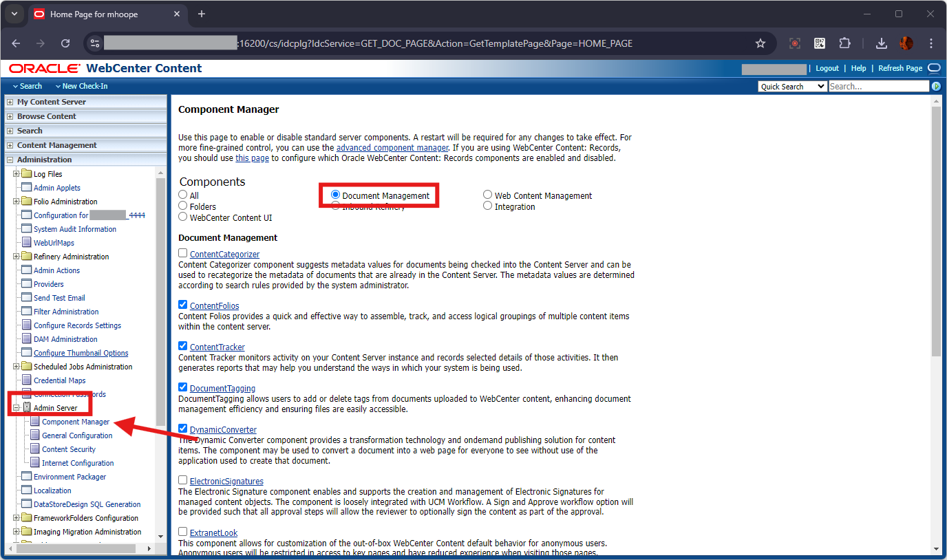Open the Chrome three-dot menu
The width and height of the screenshot is (947, 560).
coord(930,43)
